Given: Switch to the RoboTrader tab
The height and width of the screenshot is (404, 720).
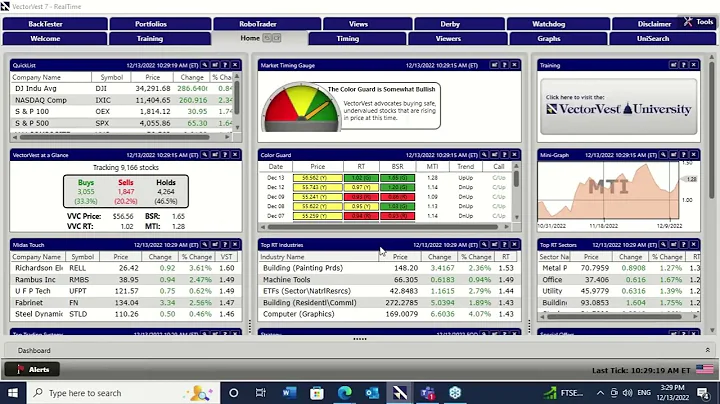Looking at the screenshot, I should (267, 24).
